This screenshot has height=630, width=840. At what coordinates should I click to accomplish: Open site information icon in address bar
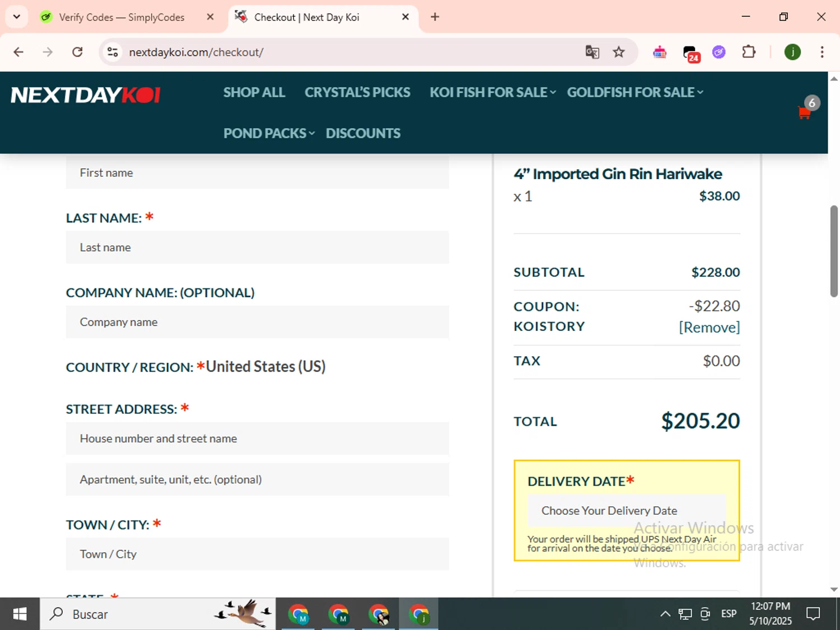113,52
